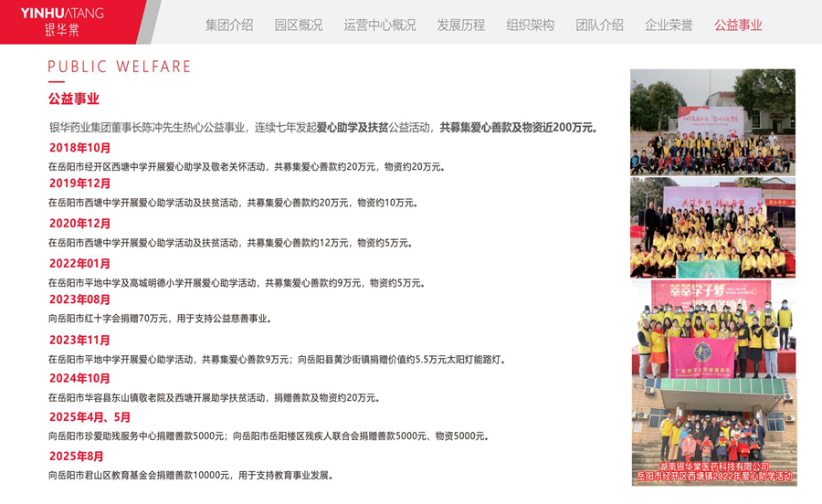This screenshot has width=822, height=504.
Task: Open the top group photo with yellow jackets
Action: point(712,121)
